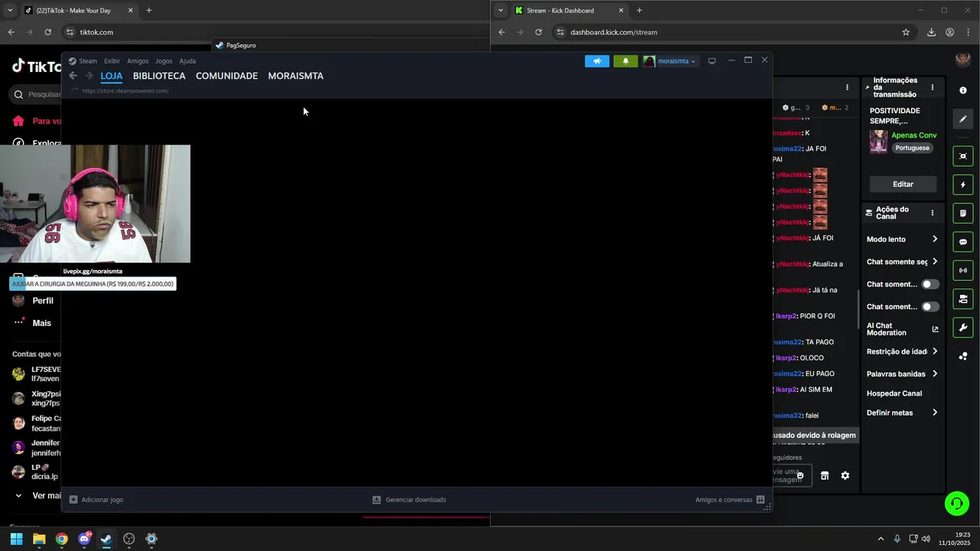Go back using Steam's back arrow
The image size is (980, 551).
click(x=73, y=76)
